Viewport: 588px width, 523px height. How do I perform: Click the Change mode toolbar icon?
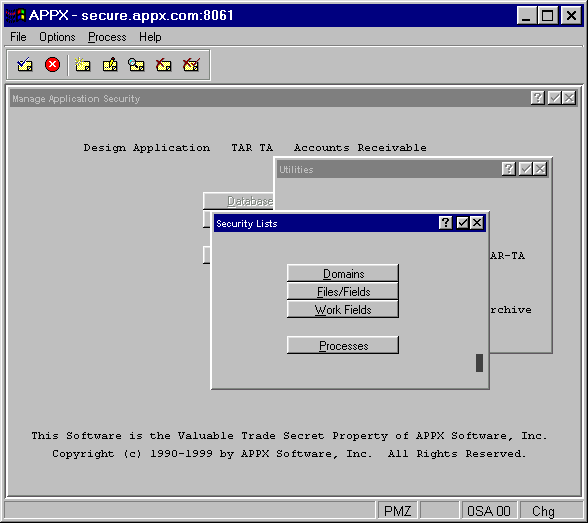110,65
